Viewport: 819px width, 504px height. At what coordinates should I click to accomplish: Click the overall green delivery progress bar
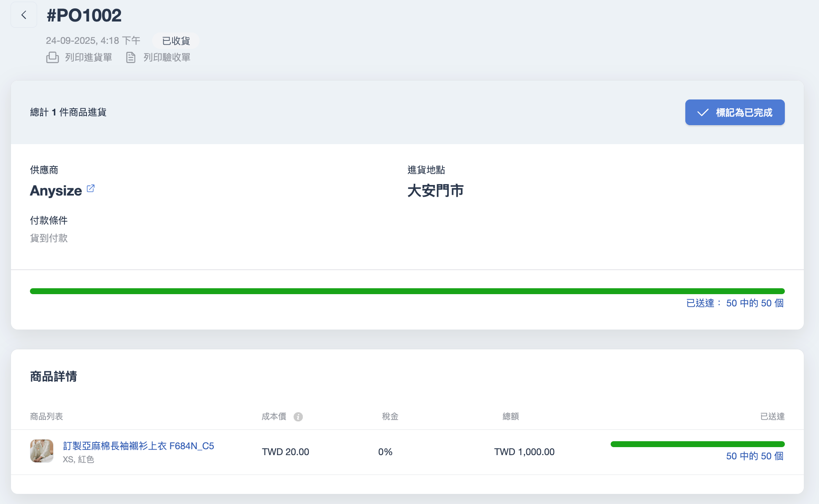(407, 291)
